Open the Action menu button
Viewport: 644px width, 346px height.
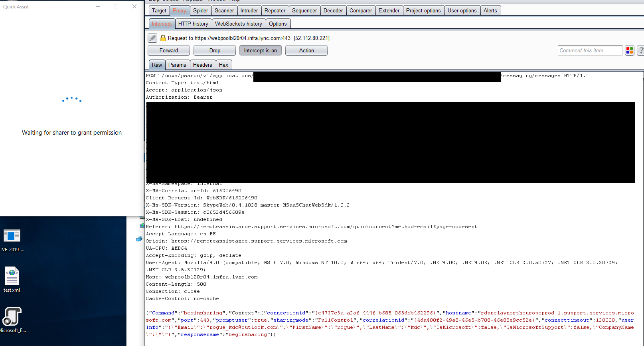point(306,50)
